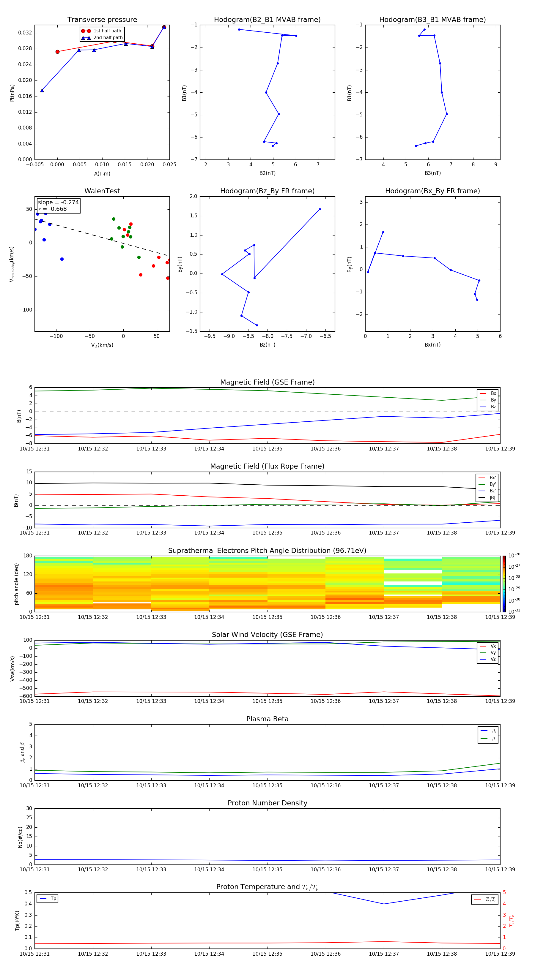Click the leftmost red circle in the Transverse pressure plot

[x=57, y=52]
